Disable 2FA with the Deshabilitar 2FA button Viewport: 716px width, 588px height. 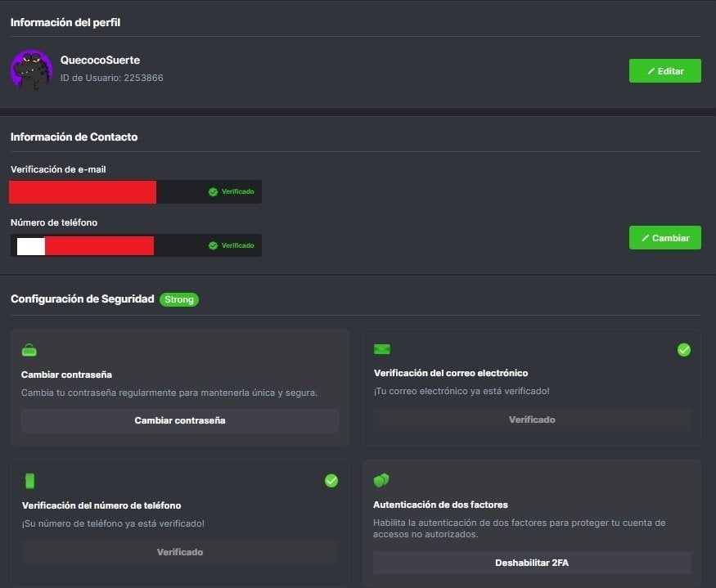click(x=532, y=563)
